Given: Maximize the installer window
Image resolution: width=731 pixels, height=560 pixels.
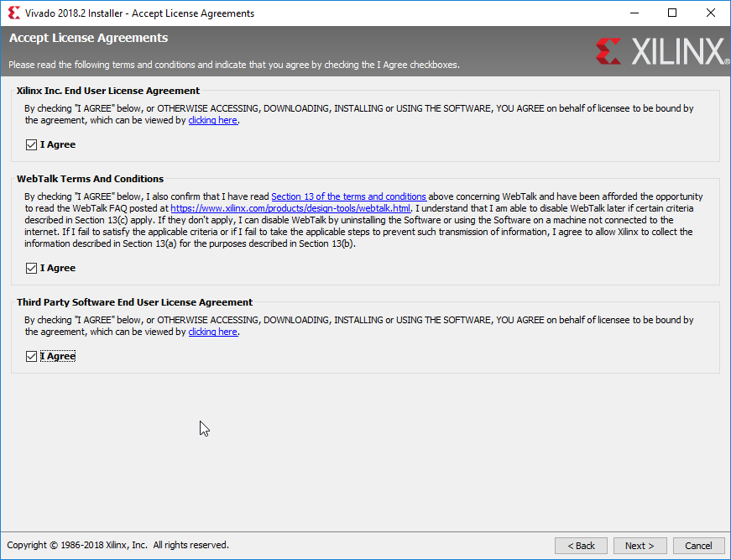Looking at the screenshot, I should (x=672, y=13).
